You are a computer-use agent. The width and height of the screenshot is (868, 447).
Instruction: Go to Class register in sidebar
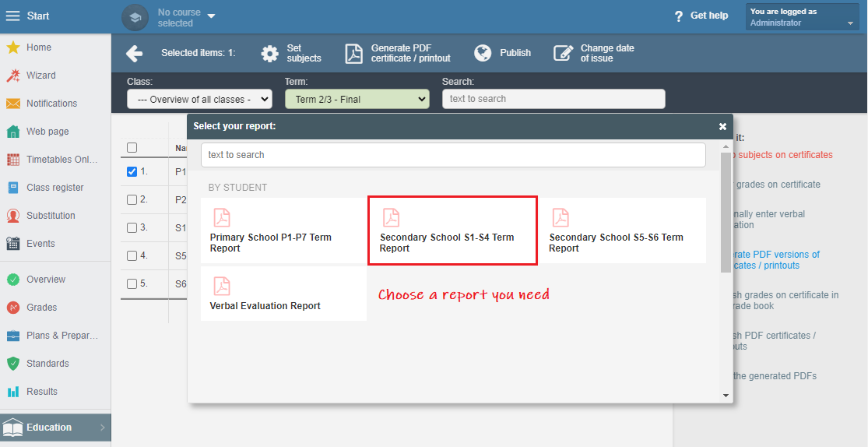[54, 188]
